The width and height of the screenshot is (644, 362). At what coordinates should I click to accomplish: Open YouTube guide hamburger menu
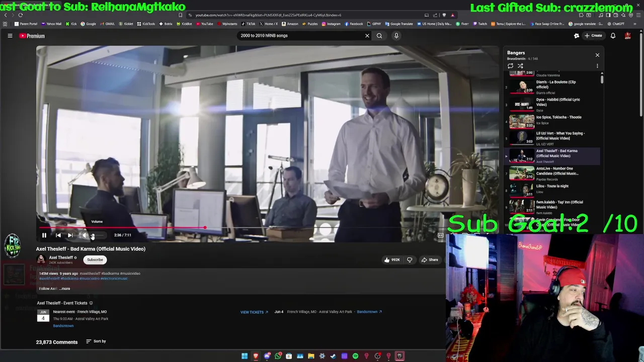pyautogui.click(x=10, y=36)
